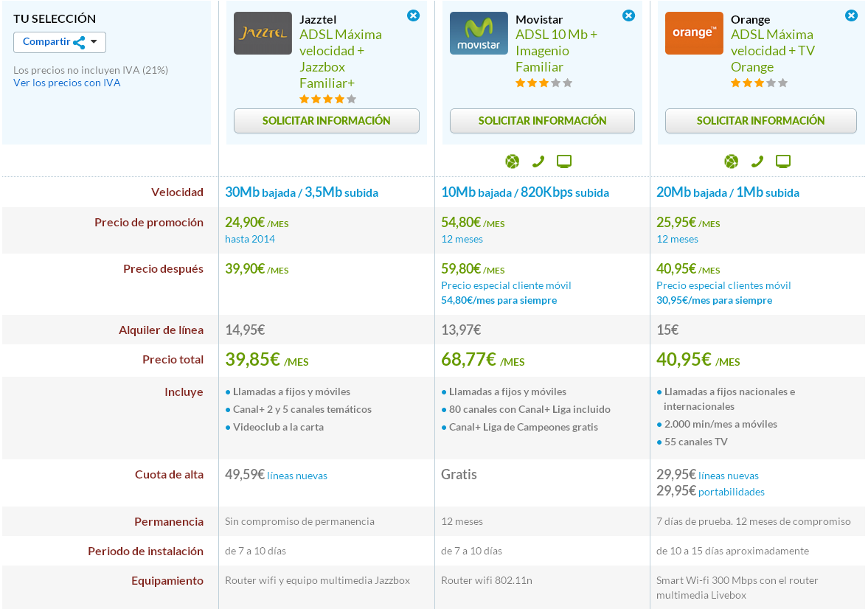The image size is (868, 609).
Task: Select 'Videoclub a la carta' item
Action: pyautogui.click(x=279, y=427)
